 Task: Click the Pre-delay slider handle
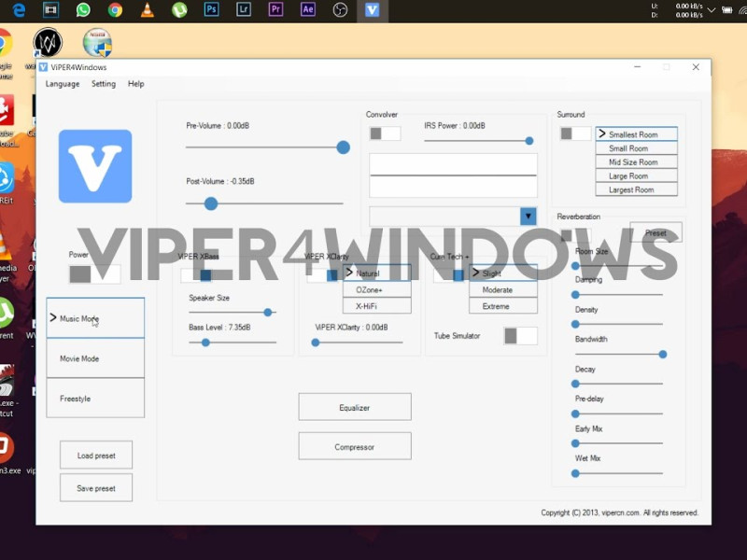tap(575, 413)
